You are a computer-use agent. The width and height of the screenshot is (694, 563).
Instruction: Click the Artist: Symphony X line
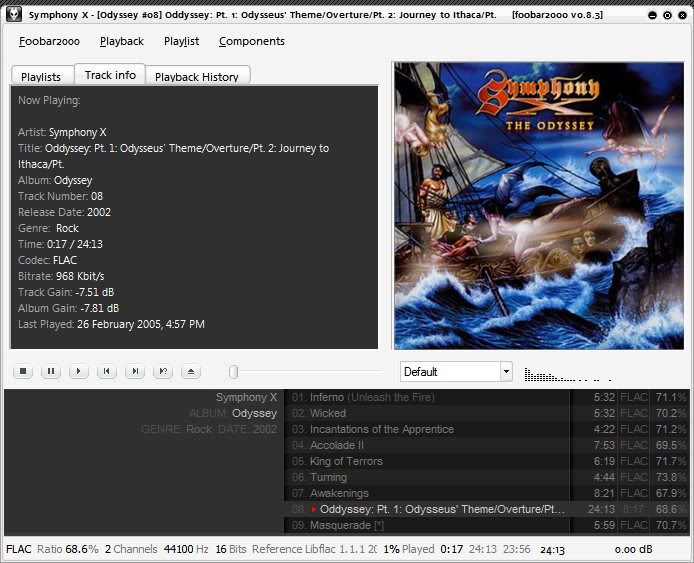click(62, 132)
